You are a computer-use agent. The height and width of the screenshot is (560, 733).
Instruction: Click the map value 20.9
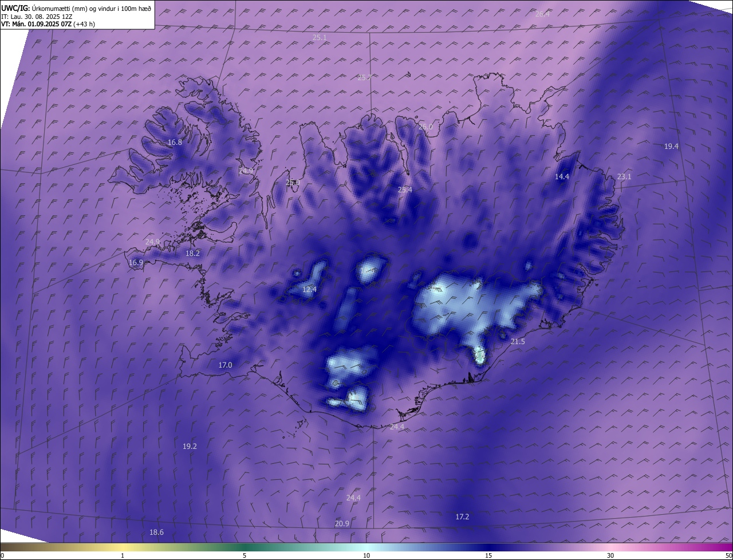[342, 524]
